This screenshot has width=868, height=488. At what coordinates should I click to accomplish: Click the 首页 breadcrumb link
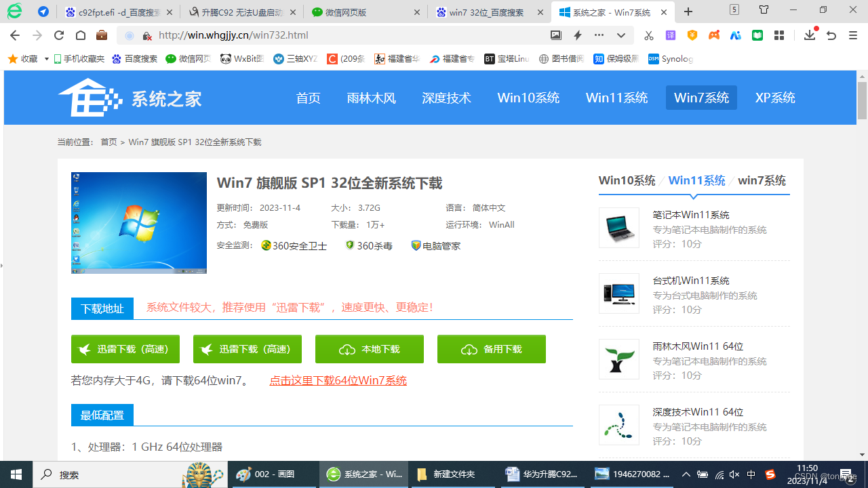coord(108,142)
